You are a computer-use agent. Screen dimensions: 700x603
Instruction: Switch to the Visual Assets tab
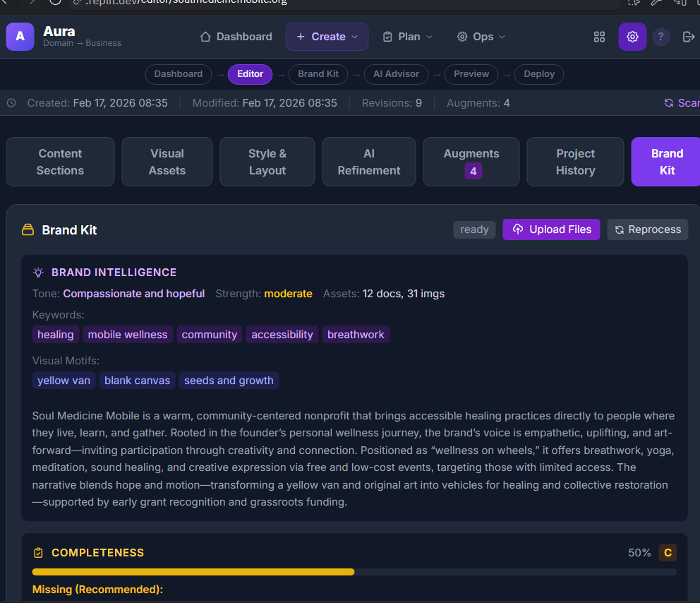point(167,162)
